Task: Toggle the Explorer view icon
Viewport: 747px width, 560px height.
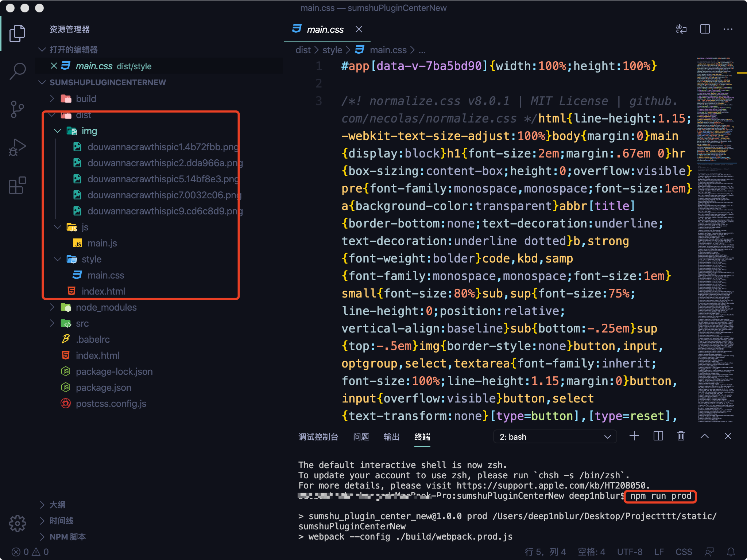Action: [x=17, y=34]
